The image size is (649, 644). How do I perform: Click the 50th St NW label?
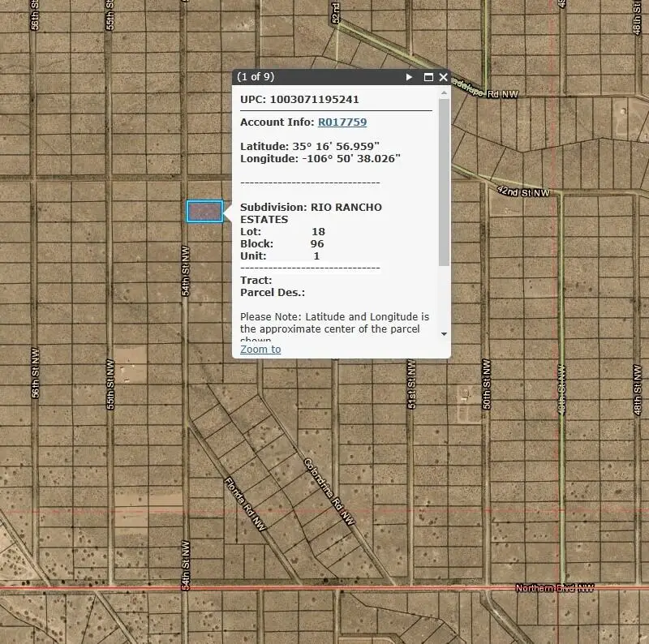pyautogui.click(x=486, y=384)
